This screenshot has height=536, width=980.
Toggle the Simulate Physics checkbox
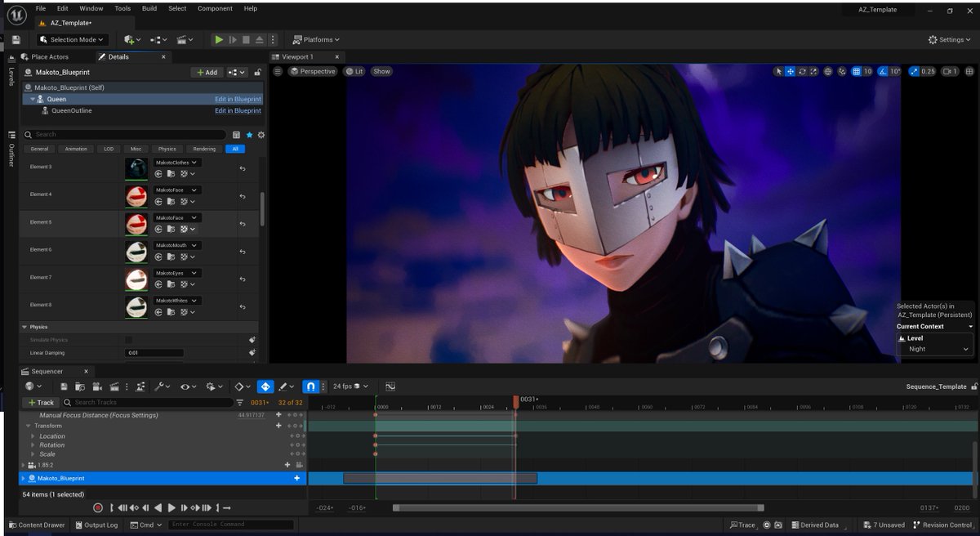pos(128,340)
